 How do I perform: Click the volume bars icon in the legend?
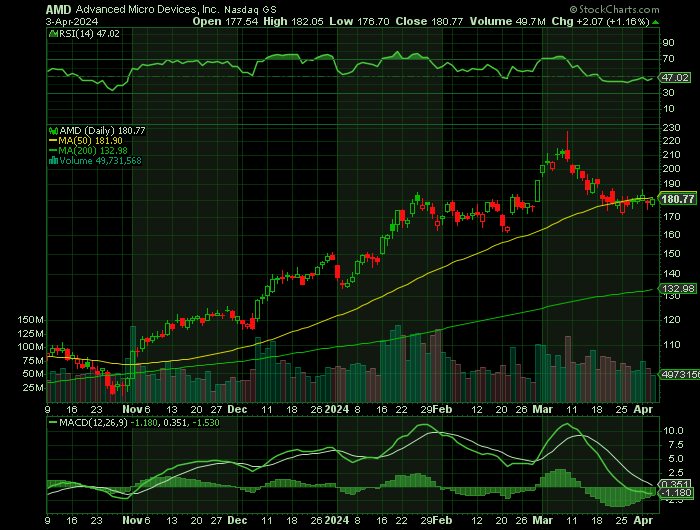(53, 161)
